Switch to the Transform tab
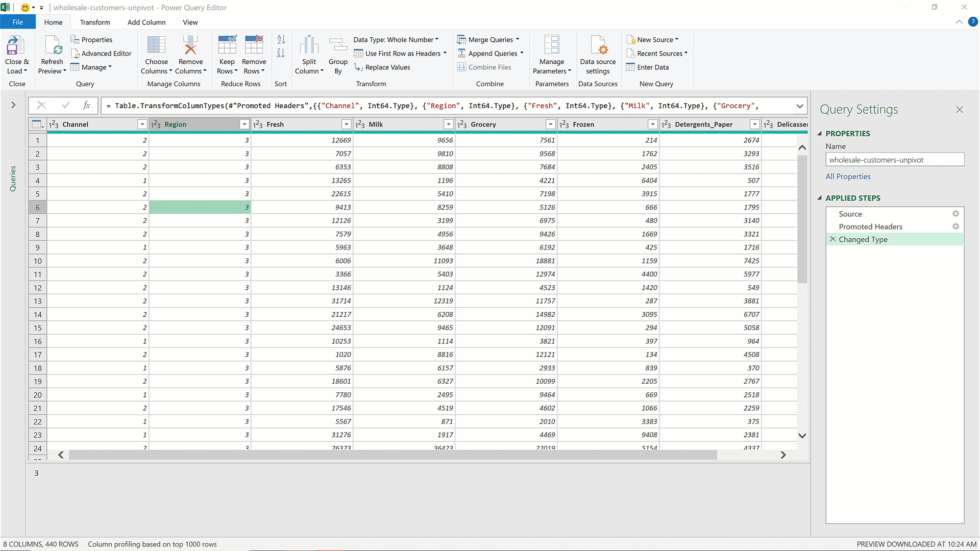This screenshot has height=551, width=980. 95,22
